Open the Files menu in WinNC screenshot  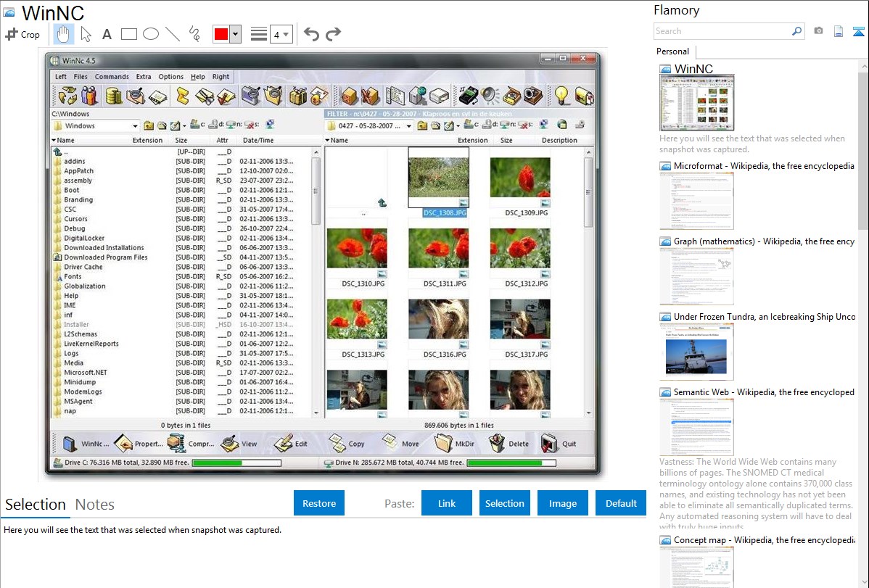click(81, 76)
